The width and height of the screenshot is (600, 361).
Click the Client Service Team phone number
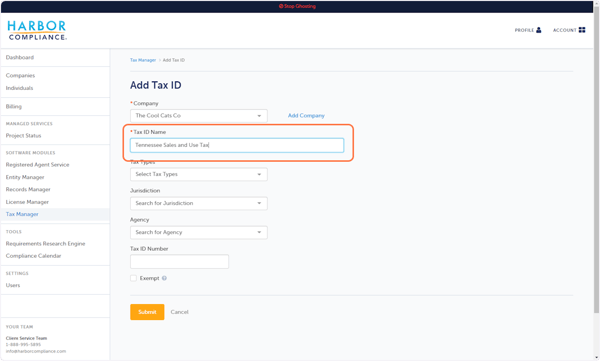(23, 345)
